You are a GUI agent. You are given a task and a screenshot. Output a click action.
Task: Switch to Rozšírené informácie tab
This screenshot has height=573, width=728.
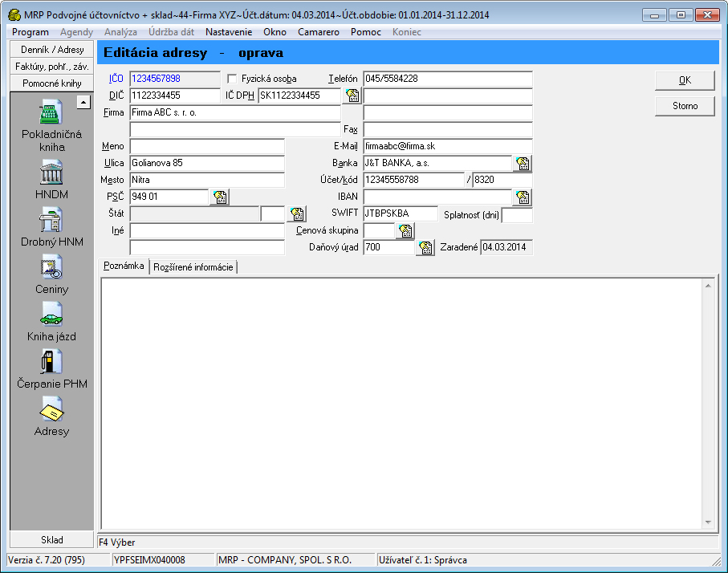coord(193,267)
